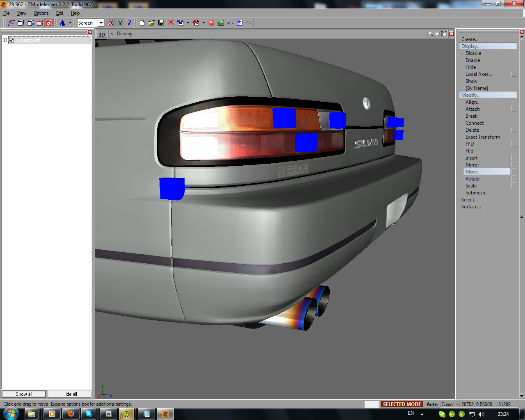Image resolution: width=525 pixels, height=420 pixels.
Task: Open the File menu
Action: [x=6, y=13]
